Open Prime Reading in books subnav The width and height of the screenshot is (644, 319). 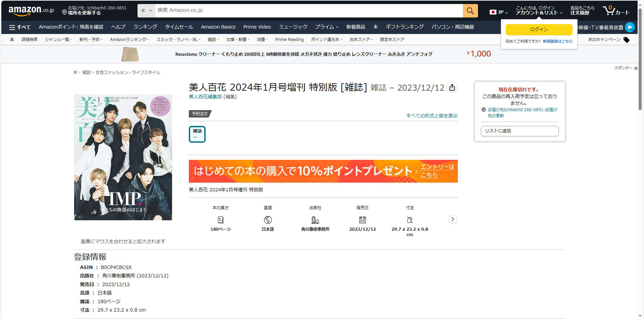(x=289, y=40)
